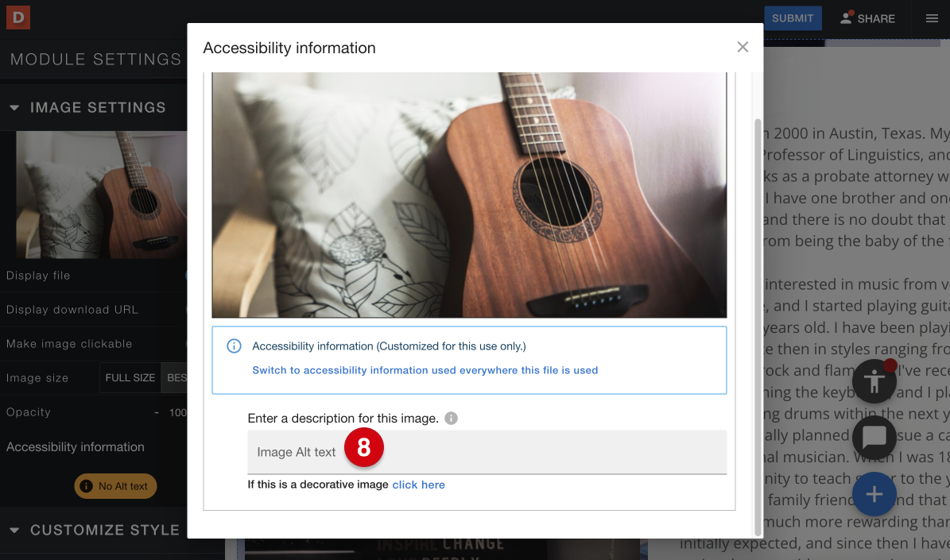Image resolution: width=950 pixels, height=560 pixels.
Task: Click the No Alt text warning badge
Action: click(115, 486)
